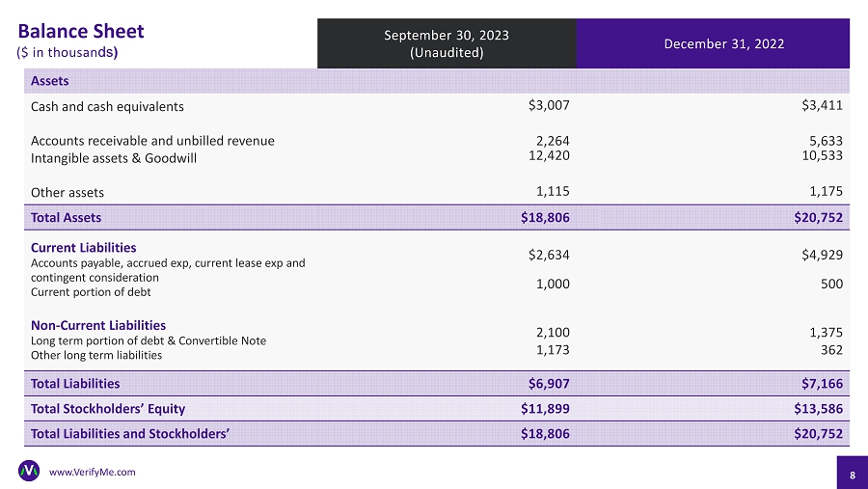Click the Intangible assets & Goodwill label
Screen dimensions: 868x489
pos(114,158)
